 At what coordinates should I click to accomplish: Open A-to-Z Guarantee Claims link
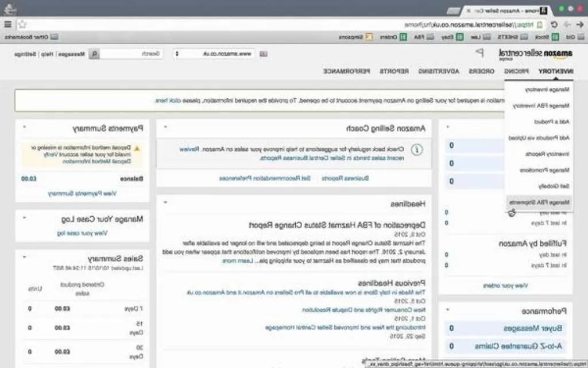pyautogui.click(x=519, y=346)
